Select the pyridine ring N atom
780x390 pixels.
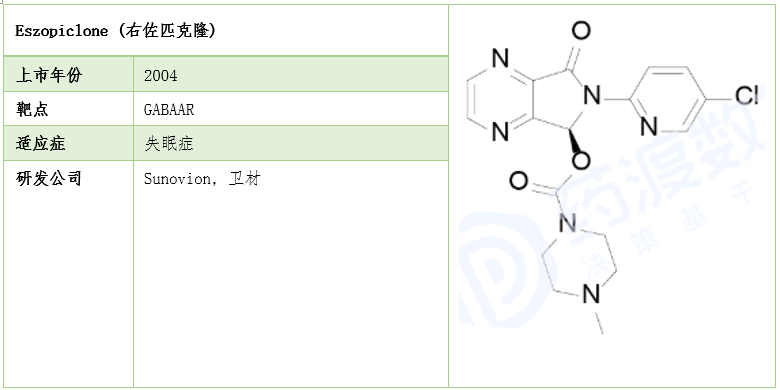[x=649, y=127]
